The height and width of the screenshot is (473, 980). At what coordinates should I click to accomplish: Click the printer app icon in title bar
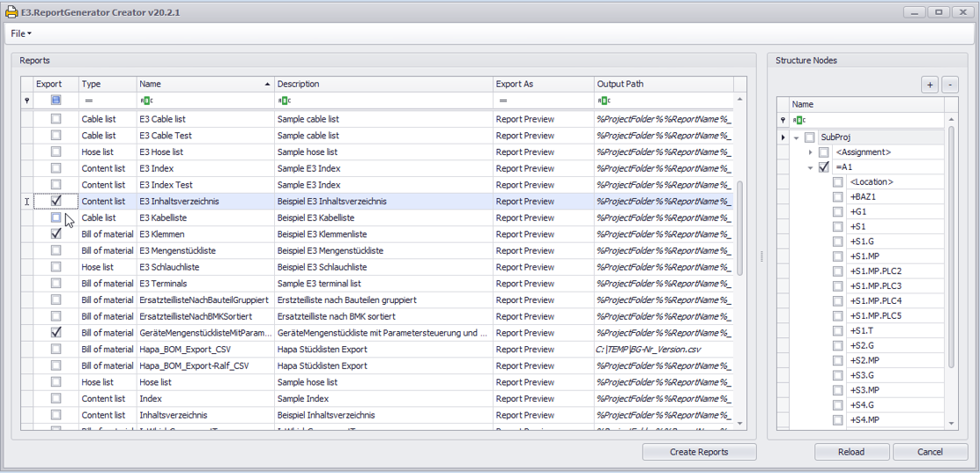12,12
